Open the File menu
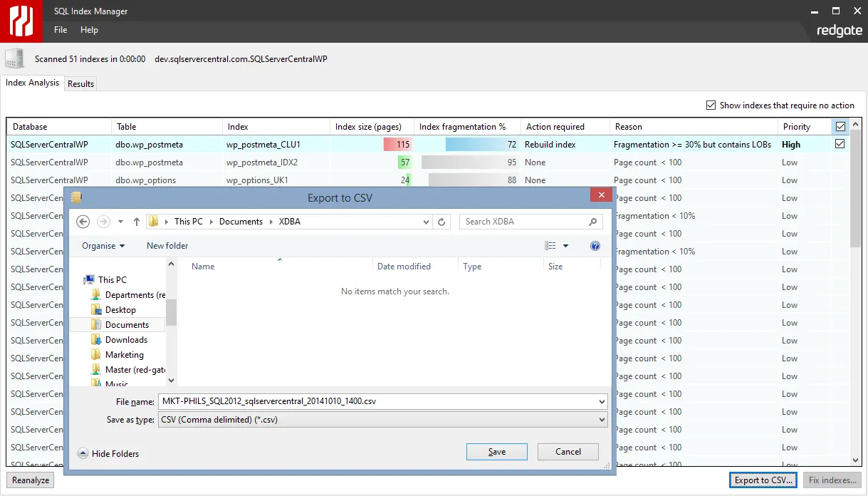The image size is (868, 496). [61, 30]
